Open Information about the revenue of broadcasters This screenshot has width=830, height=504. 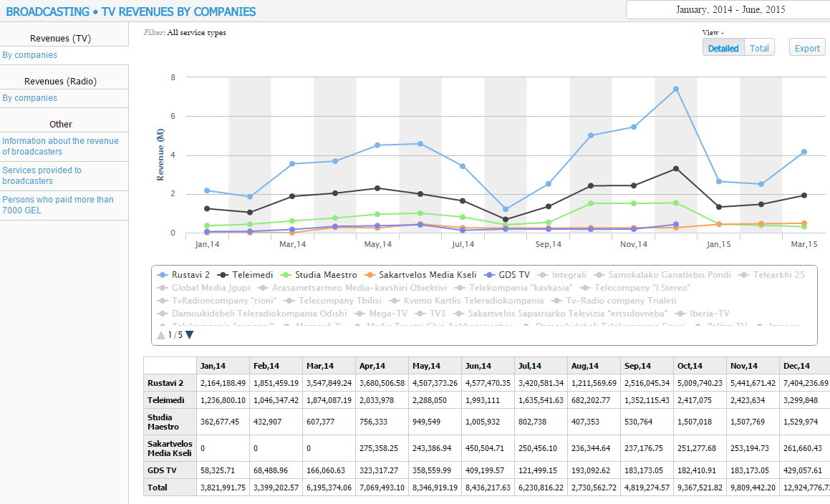click(60, 146)
